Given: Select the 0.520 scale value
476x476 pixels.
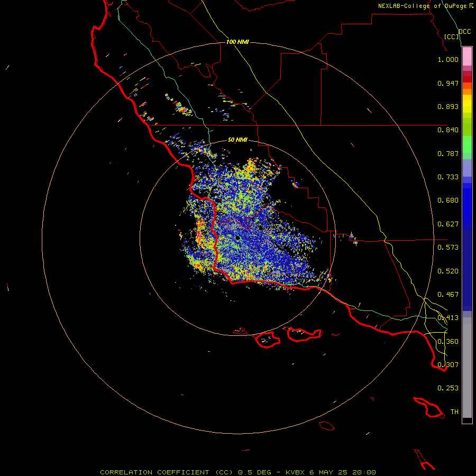Looking at the screenshot, I should click(x=448, y=271).
